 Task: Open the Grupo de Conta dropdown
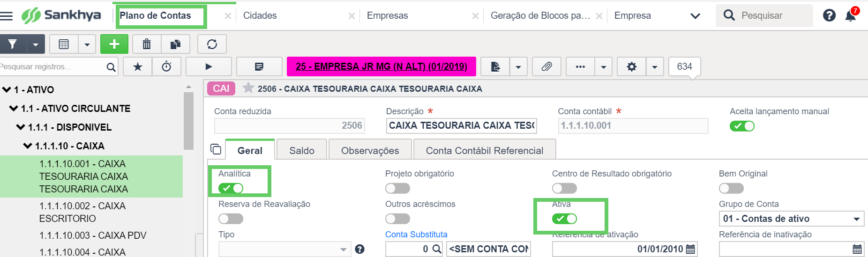(x=792, y=219)
